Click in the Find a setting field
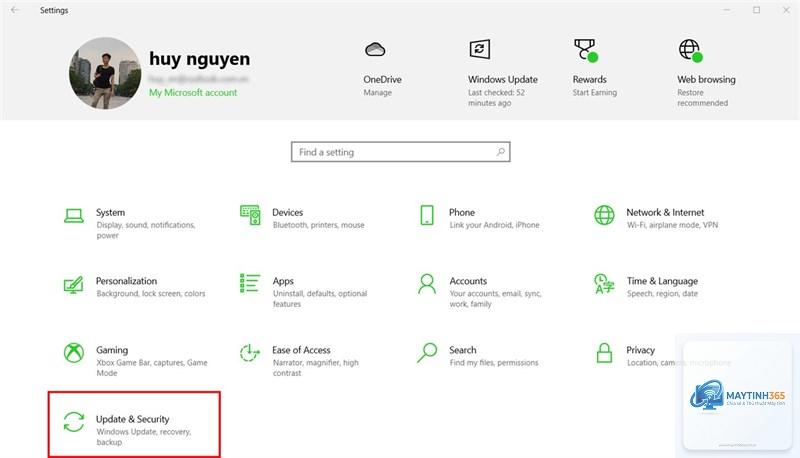 point(401,152)
